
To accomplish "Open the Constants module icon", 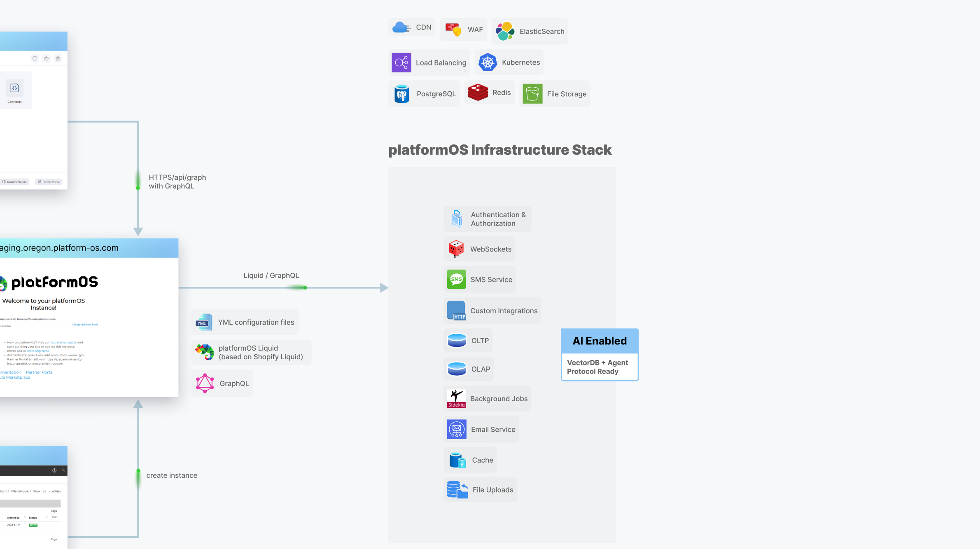I will click(14, 88).
